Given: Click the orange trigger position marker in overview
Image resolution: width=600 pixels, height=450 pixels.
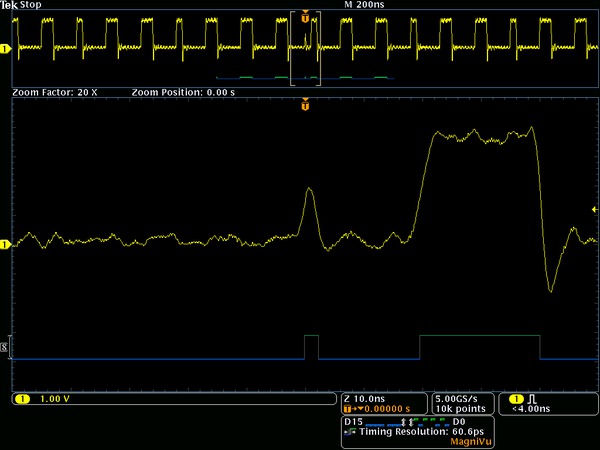Looking at the screenshot, I should tap(305, 17).
